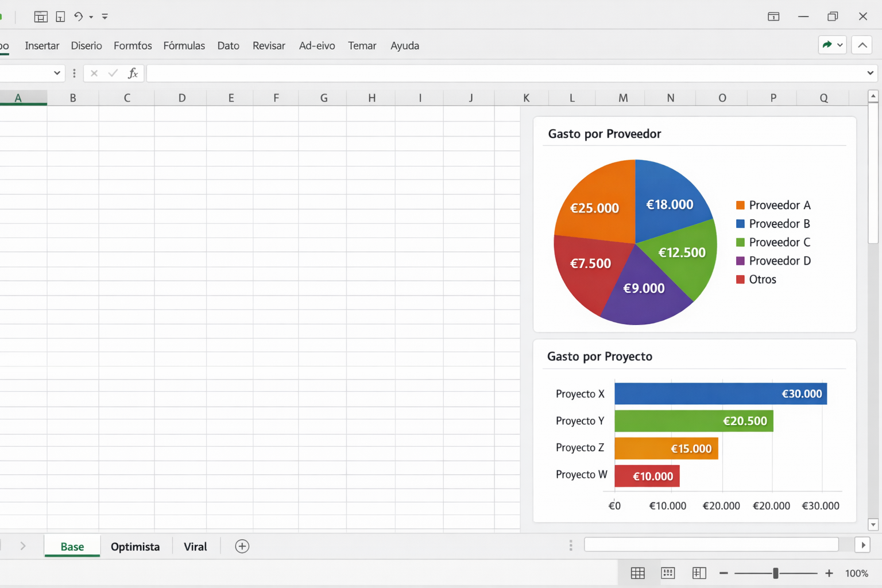Open the Fórmulas ribbon tab

184,45
